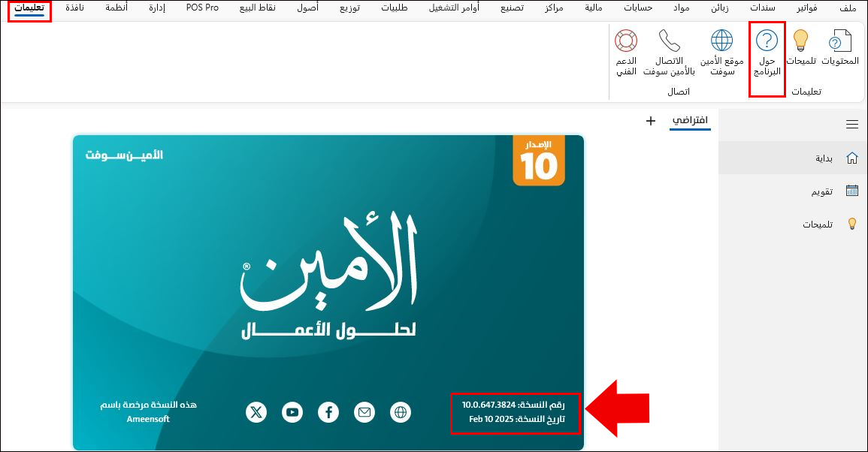Click the version number 10.0.647.3824 text

pos(488,405)
